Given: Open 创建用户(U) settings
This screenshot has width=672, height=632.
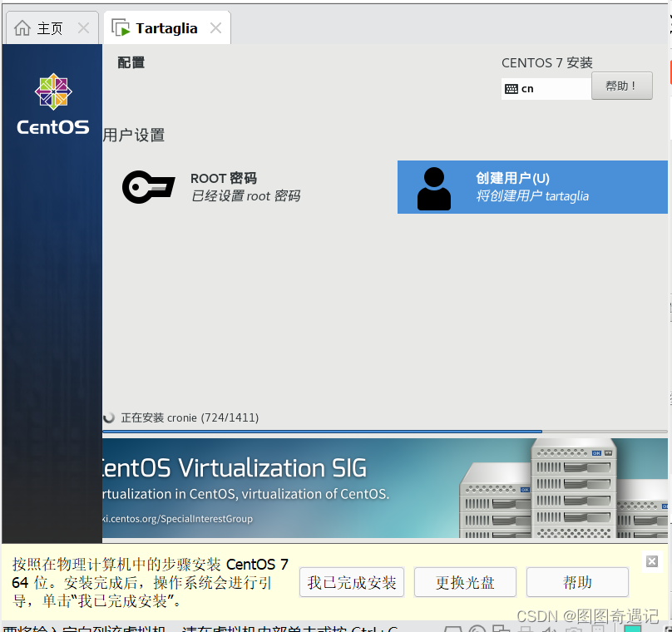Looking at the screenshot, I should 532,187.
